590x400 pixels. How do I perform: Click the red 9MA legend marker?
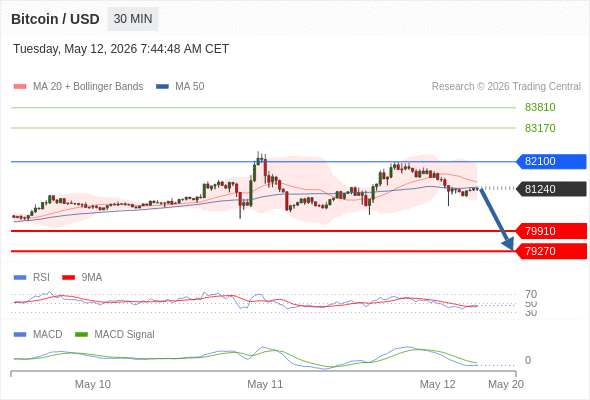pyautogui.click(x=68, y=278)
